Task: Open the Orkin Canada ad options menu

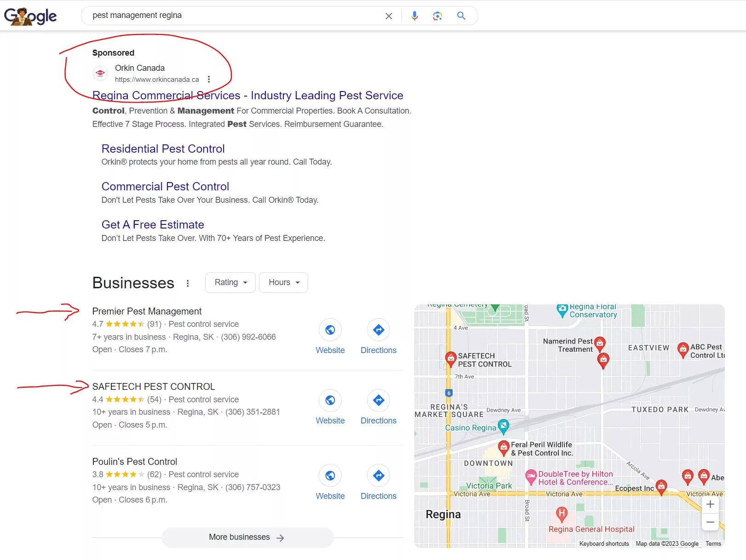Action: click(x=209, y=79)
